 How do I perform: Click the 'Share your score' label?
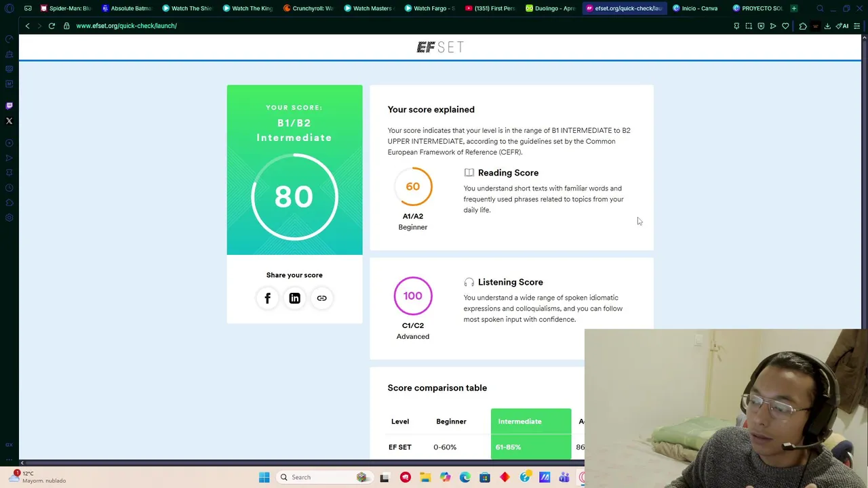pyautogui.click(x=294, y=275)
